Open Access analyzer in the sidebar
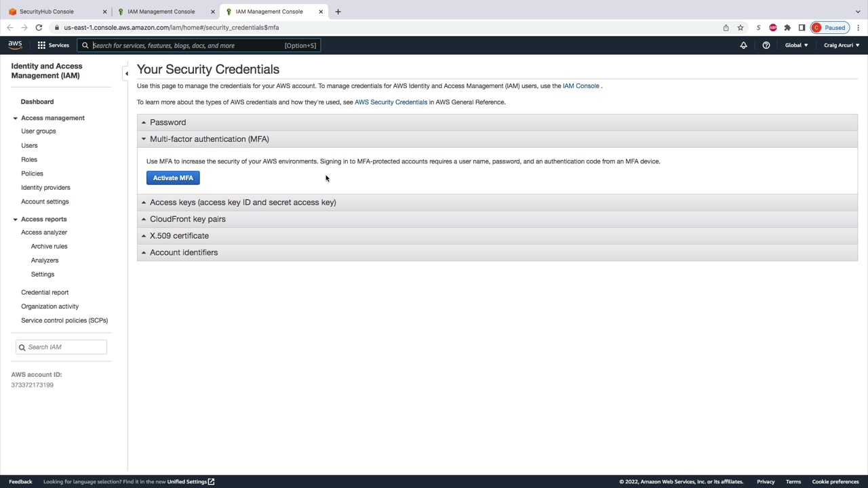Viewport: 868px width, 488px height. coord(44,232)
